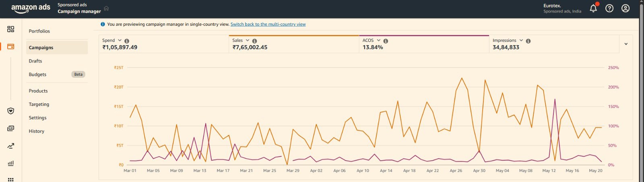Click the ₹10T label on left axis
The width and height of the screenshot is (644, 182).
(x=119, y=126)
